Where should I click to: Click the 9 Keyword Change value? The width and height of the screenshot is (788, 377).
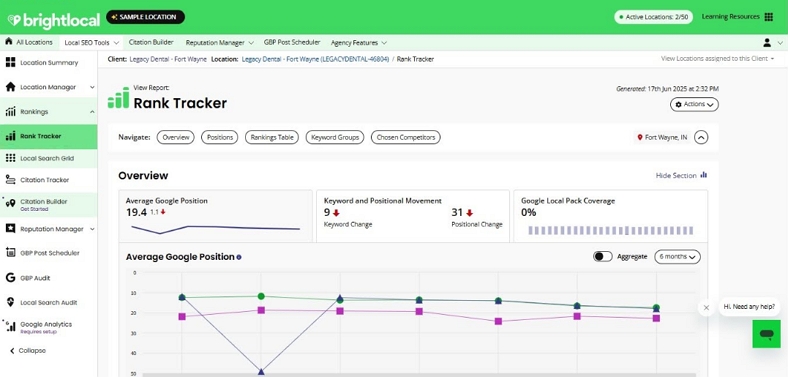point(327,213)
